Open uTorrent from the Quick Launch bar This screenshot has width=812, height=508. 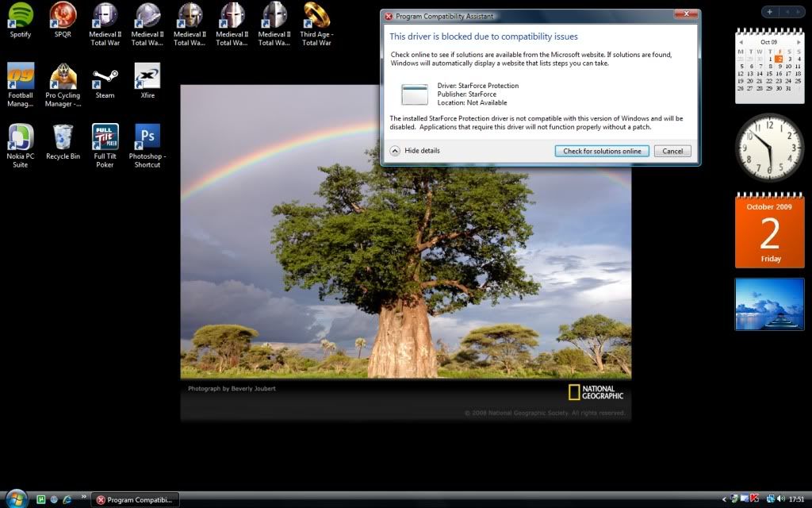[x=41, y=500]
